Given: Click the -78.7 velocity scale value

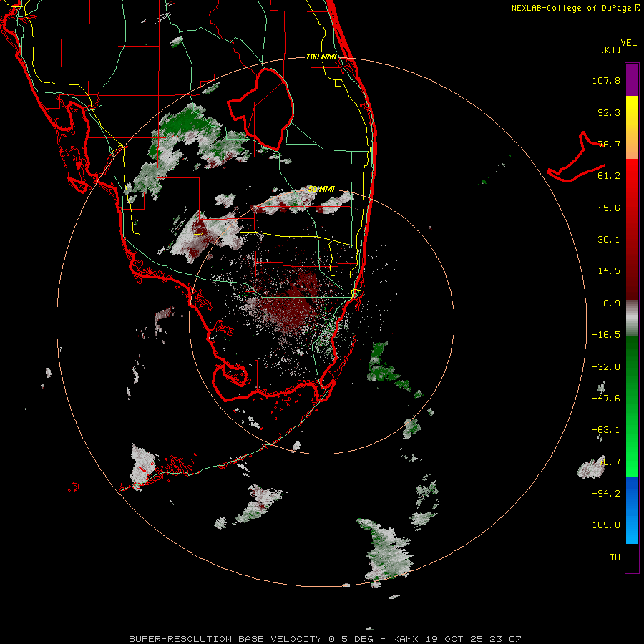Looking at the screenshot, I should tap(606, 462).
